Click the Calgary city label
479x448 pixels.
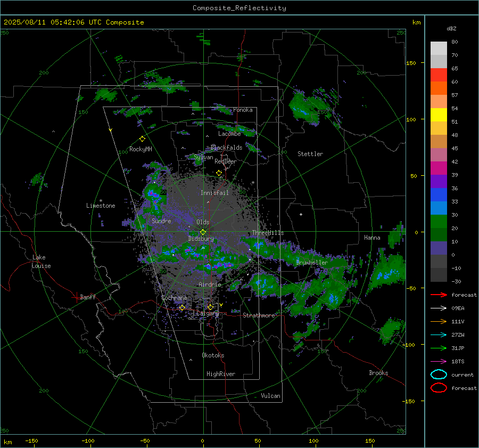208,313
